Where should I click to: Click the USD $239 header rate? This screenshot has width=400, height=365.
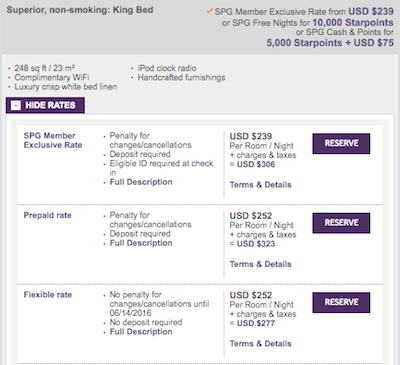[x=371, y=12]
